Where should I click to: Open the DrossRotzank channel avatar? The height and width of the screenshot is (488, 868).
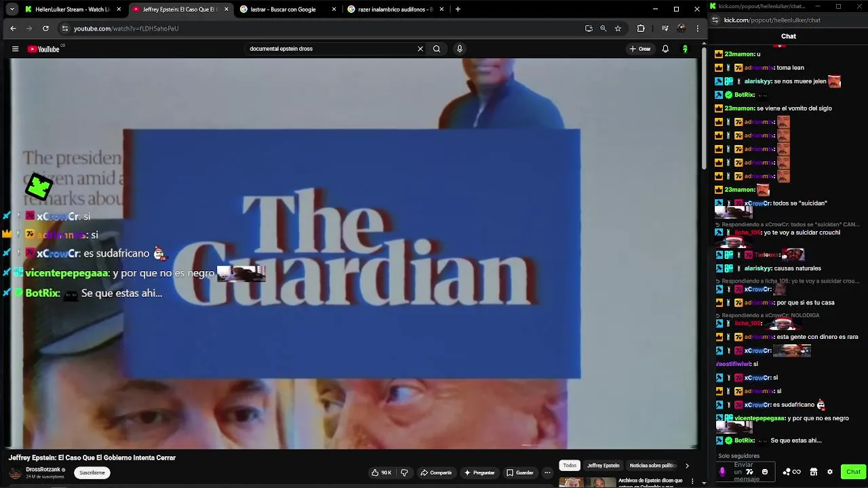16,473
